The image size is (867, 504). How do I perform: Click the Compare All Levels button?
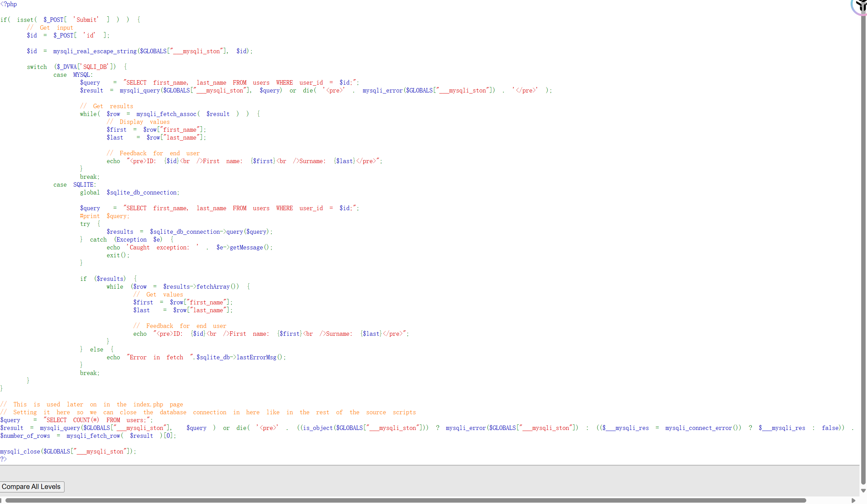click(31, 487)
